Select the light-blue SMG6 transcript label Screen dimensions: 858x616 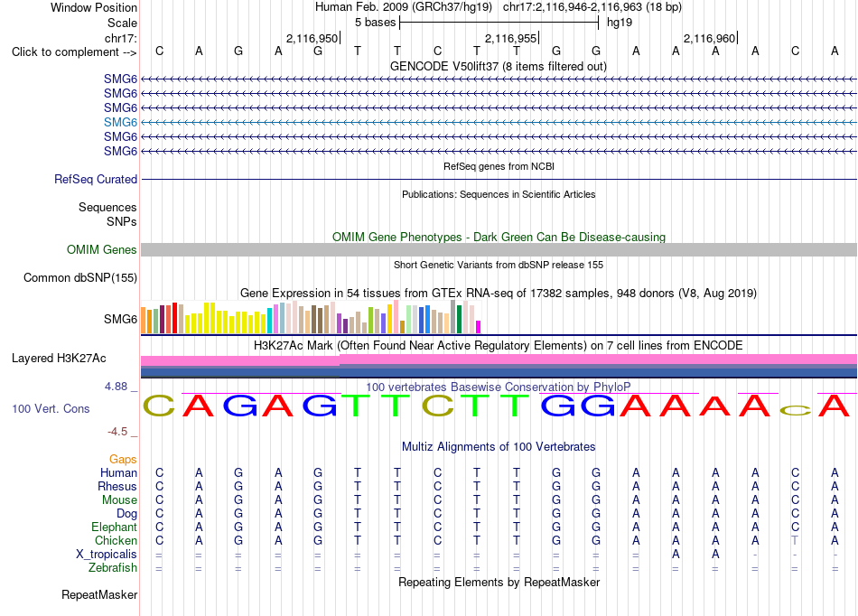click(x=120, y=122)
